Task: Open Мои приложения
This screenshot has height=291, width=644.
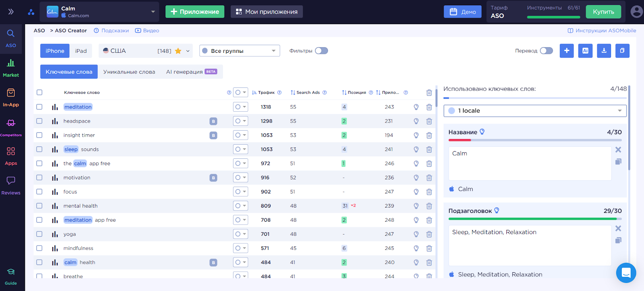Action: coord(266,12)
